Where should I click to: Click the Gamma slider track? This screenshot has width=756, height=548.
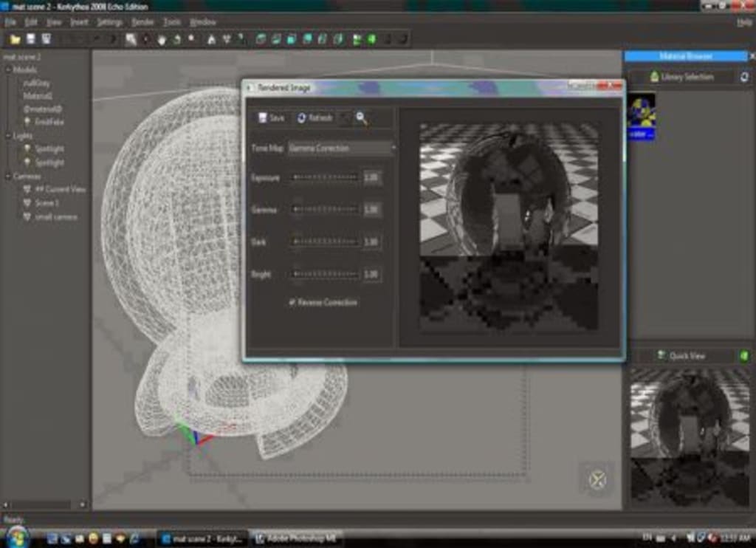[325, 209]
